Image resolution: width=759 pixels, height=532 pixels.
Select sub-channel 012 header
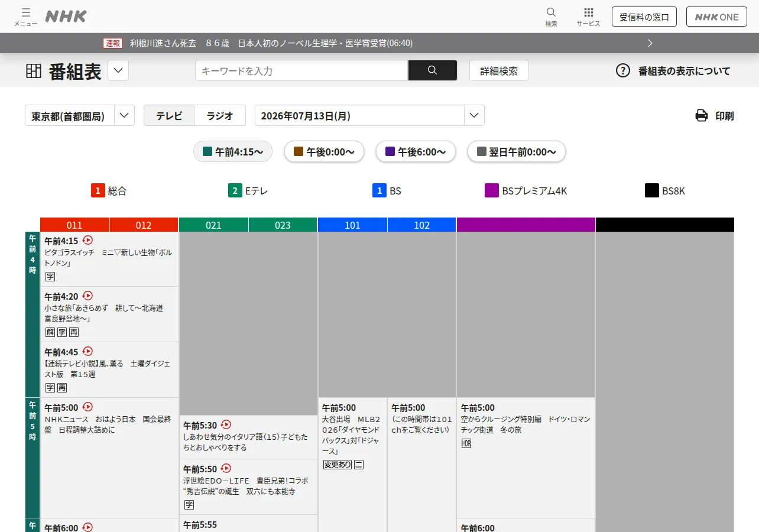(144, 225)
